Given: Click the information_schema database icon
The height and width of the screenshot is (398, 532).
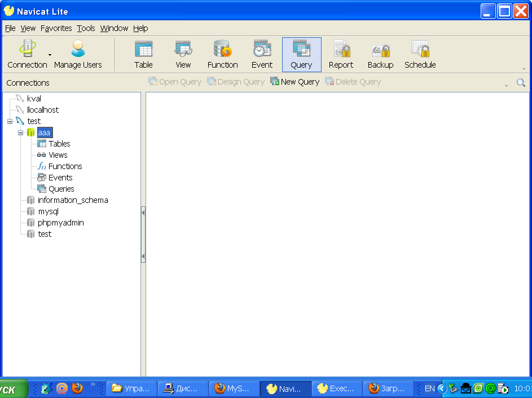Looking at the screenshot, I should point(30,200).
